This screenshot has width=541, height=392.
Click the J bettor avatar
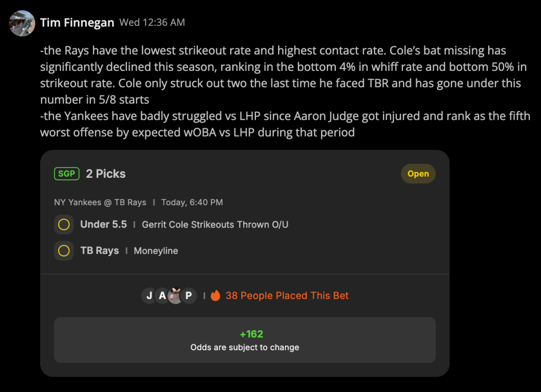point(149,296)
